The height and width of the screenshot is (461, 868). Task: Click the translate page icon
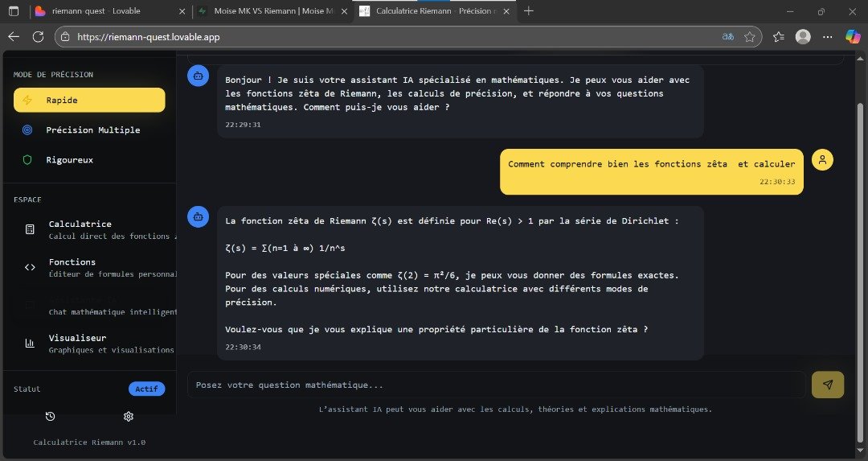(728, 36)
